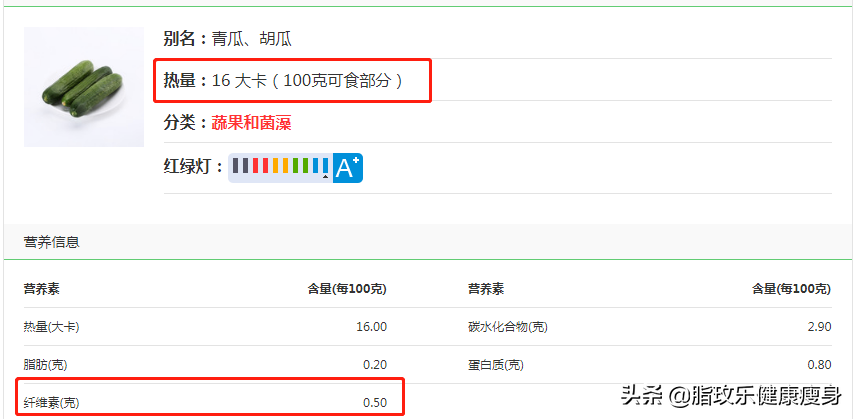Image resolution: width=855 pixels, height=419 pixels.
Task: Select the 脂肪(克) row label
Action: tap(45, 365)
